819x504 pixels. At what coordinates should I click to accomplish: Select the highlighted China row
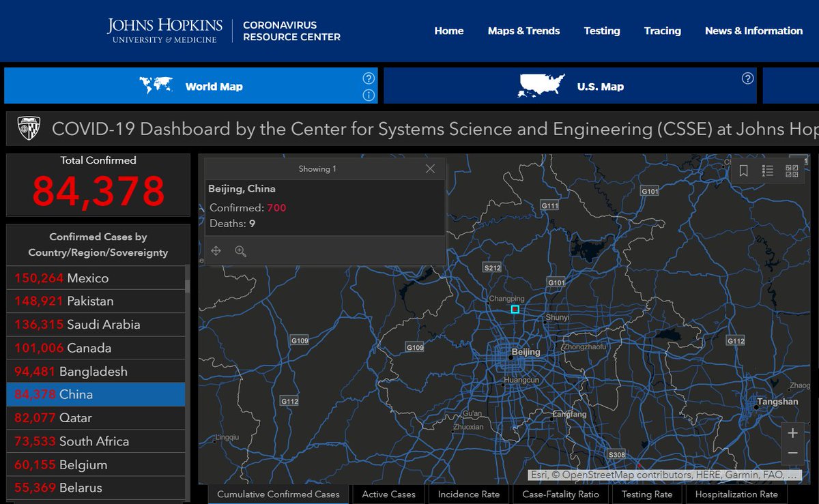click(96, 395)
